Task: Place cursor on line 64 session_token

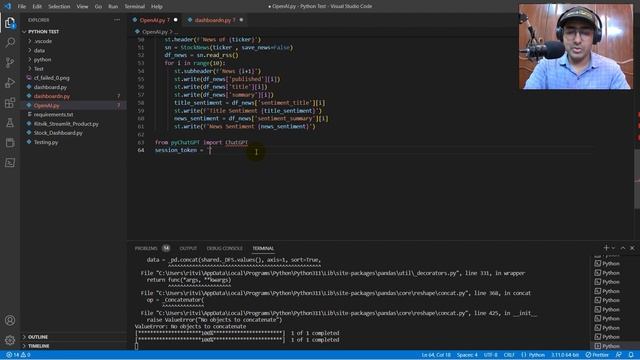Action: [176, 150]
